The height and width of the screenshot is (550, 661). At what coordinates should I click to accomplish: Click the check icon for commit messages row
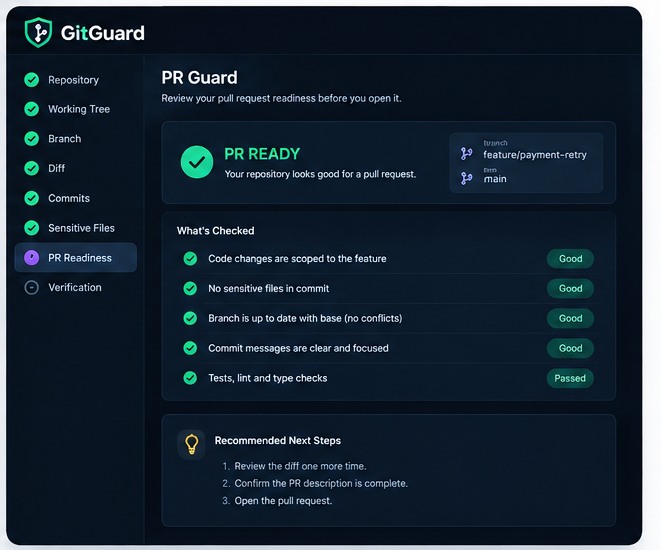[190, 348]
